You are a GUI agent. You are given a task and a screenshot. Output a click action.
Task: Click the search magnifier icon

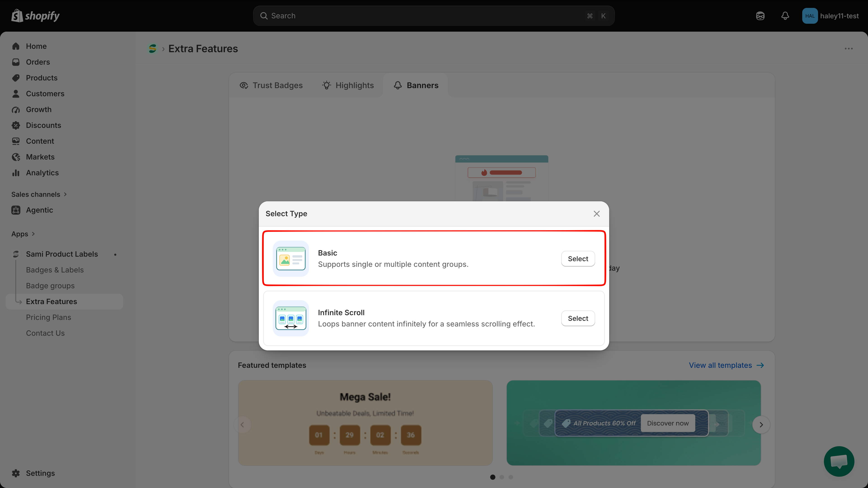264,16
